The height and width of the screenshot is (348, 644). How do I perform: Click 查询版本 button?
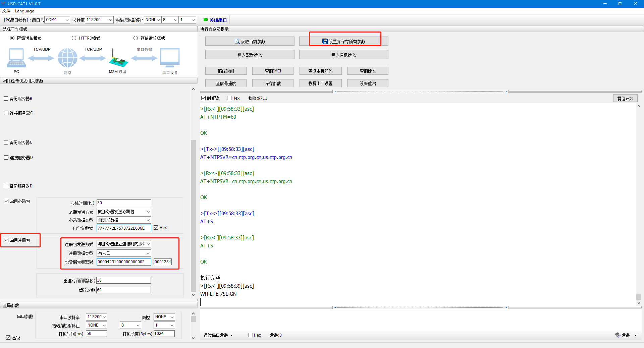(x=368, y=71)
